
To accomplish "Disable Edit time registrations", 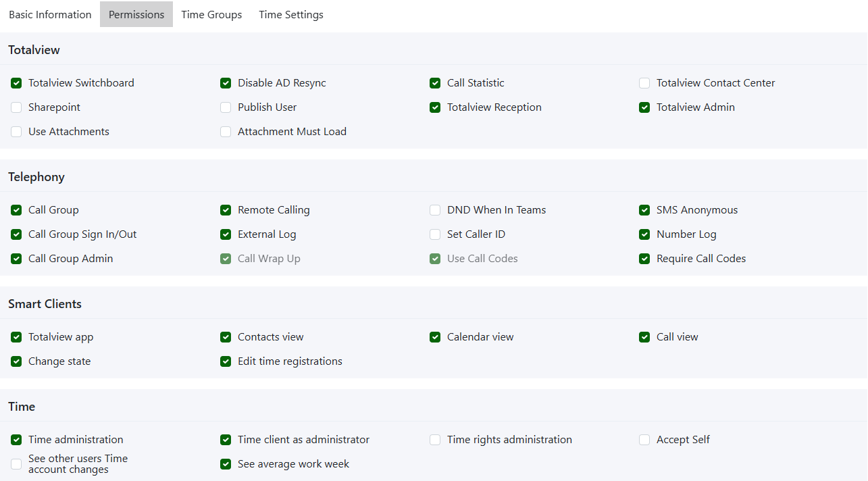I will 226,361.
